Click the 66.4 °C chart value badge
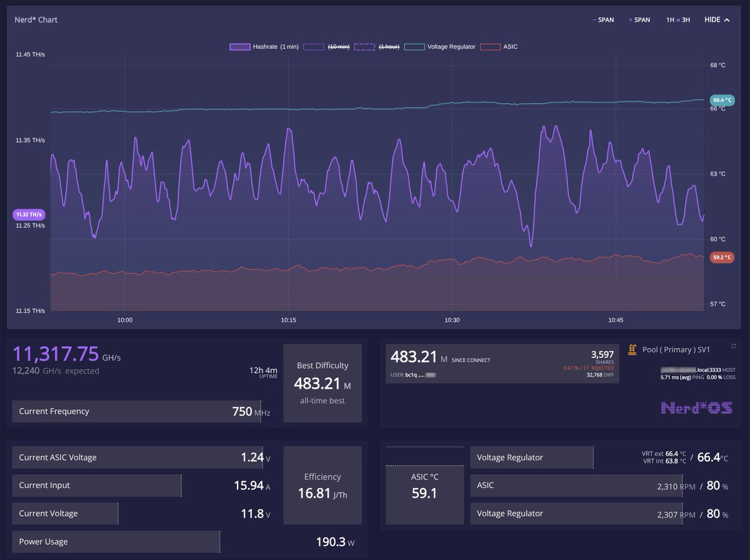The image size is (750, 560). [x=722, y=100]
